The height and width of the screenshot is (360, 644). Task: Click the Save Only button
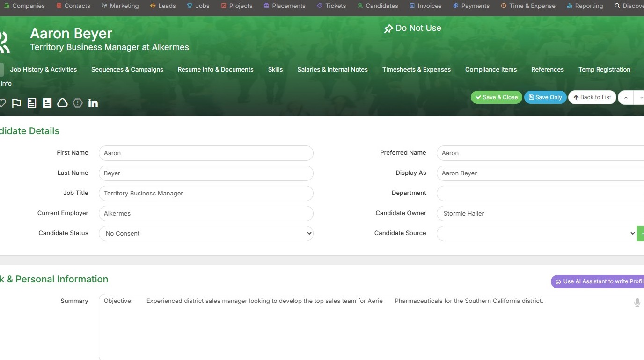point(545,97)
